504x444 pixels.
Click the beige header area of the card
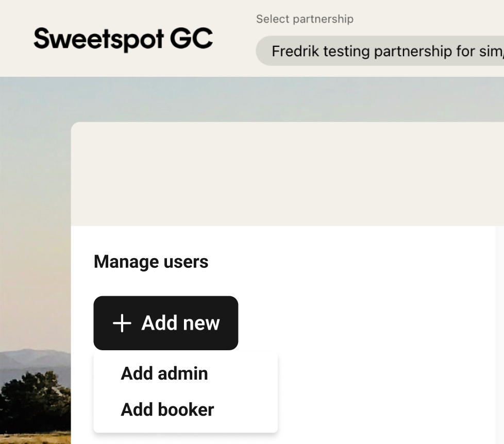(288, 174)
